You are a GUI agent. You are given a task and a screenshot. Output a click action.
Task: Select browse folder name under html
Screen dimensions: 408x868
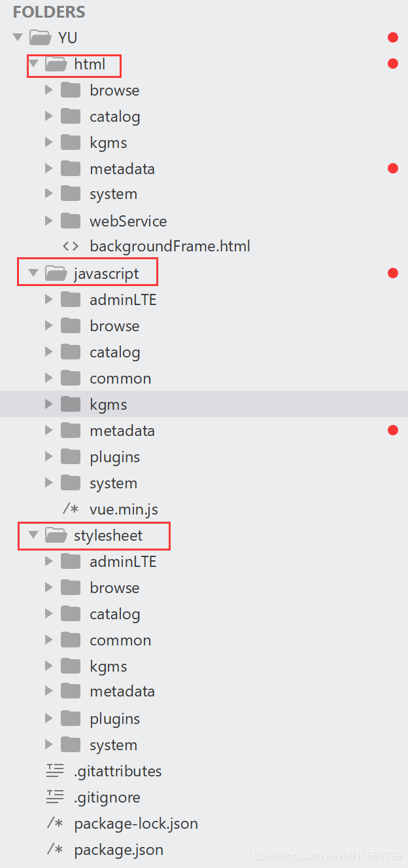(114, 90)
